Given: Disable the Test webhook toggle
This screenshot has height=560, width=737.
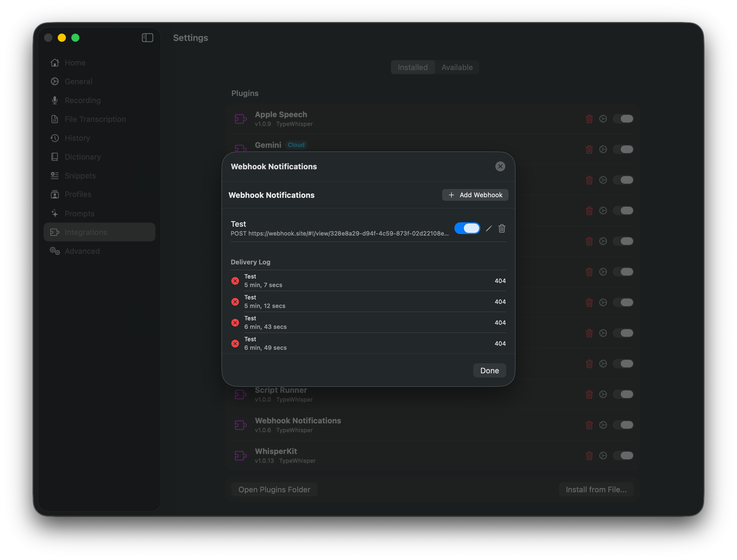Looking at the screenshot, I should tap(467, 228).
